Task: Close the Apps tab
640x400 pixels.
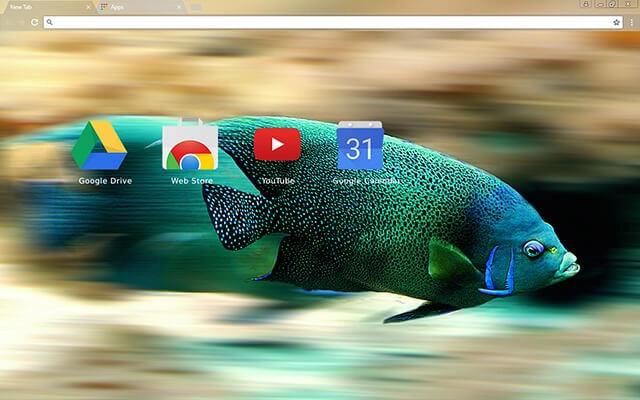Action: (x=179, y=7)
